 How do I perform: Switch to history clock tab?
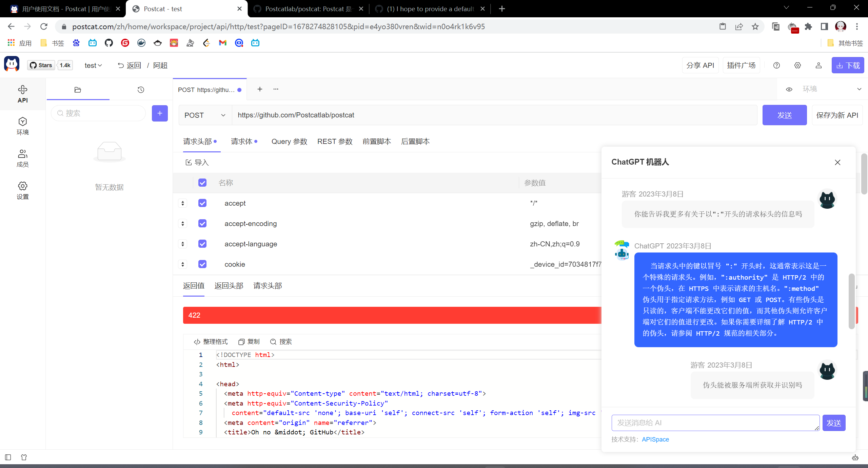click(141, 90)
